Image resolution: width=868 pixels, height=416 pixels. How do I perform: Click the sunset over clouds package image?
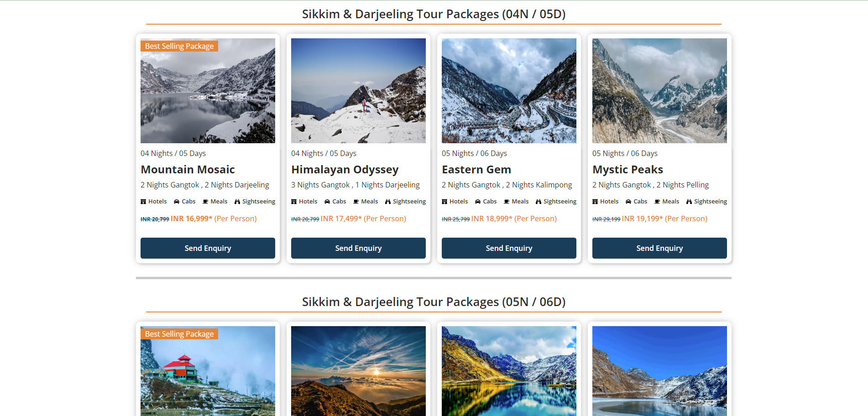click(358, 371)
